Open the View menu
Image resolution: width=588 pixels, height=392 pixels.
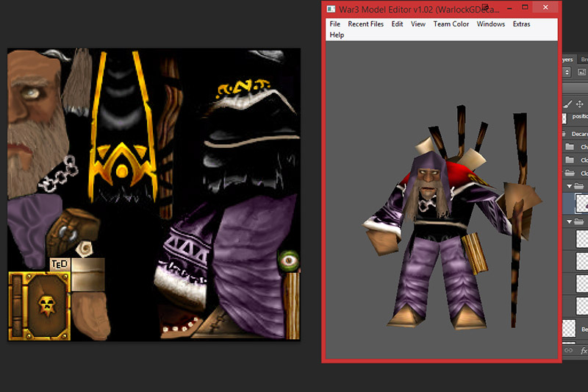418,24
